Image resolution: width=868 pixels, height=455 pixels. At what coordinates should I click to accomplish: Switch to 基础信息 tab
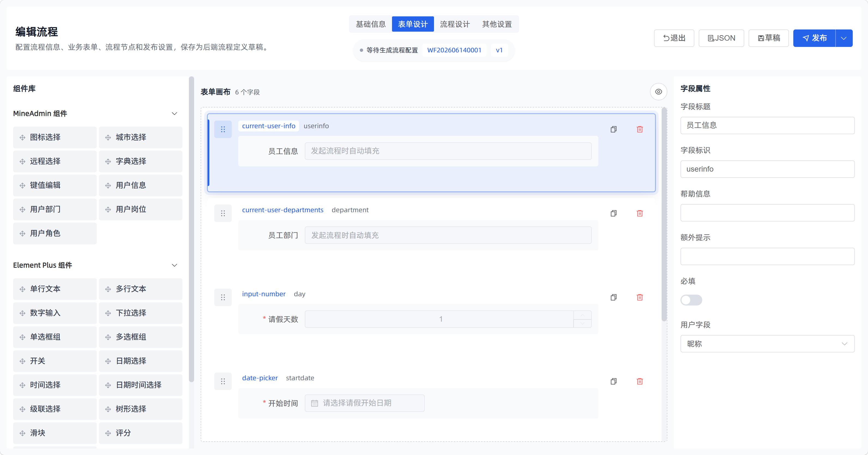click(x=371, y=24)
